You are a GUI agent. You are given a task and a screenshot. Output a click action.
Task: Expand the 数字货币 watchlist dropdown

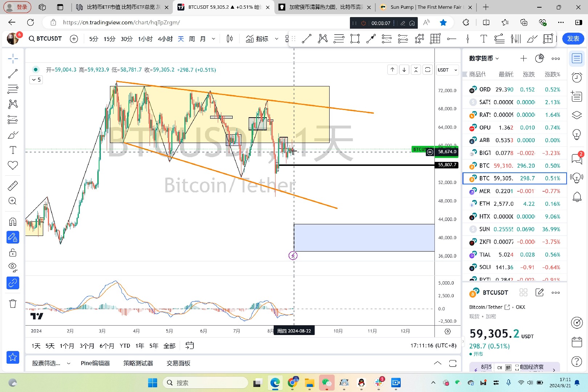point(484,58)
